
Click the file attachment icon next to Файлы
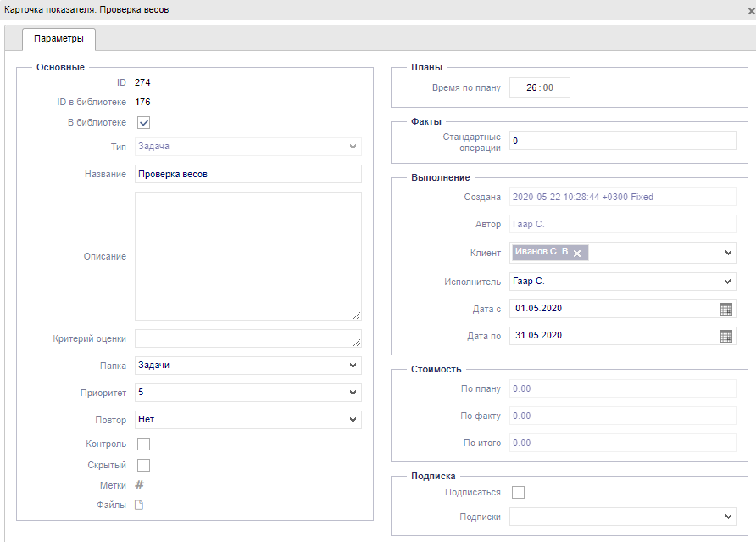pos(140,506)
